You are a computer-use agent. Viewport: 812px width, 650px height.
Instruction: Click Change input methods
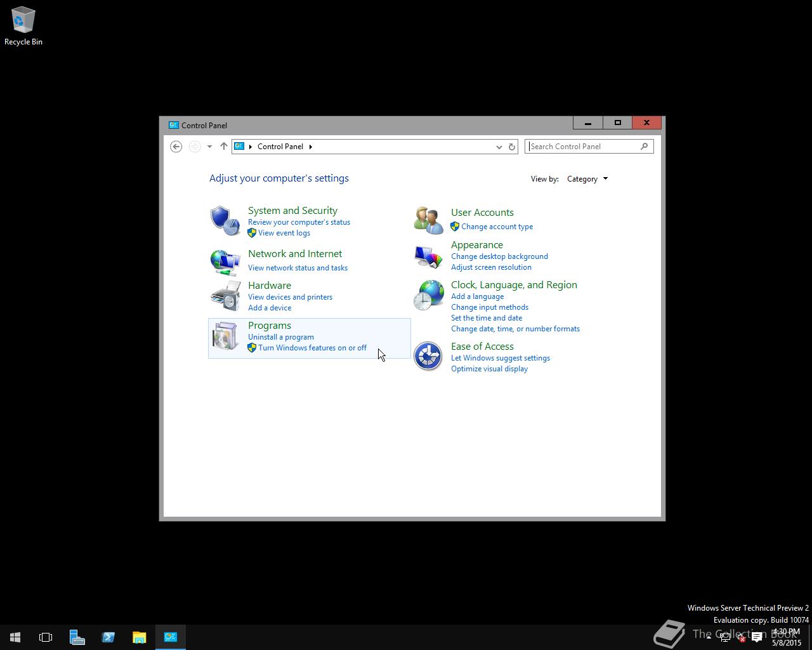coord(490,307)
